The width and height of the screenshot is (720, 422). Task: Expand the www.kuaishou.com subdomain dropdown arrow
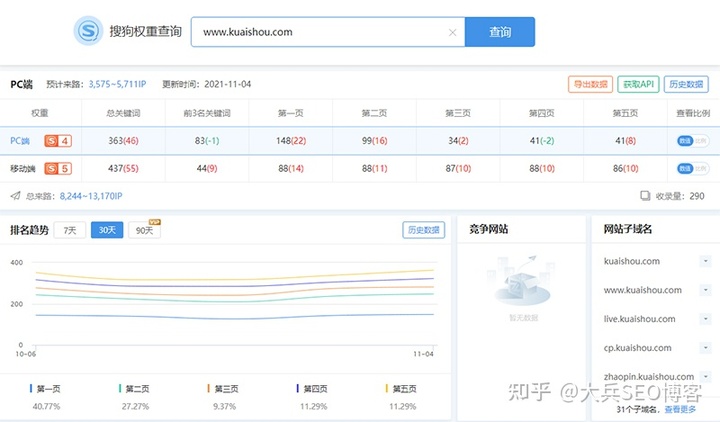(x=705, y=290)
